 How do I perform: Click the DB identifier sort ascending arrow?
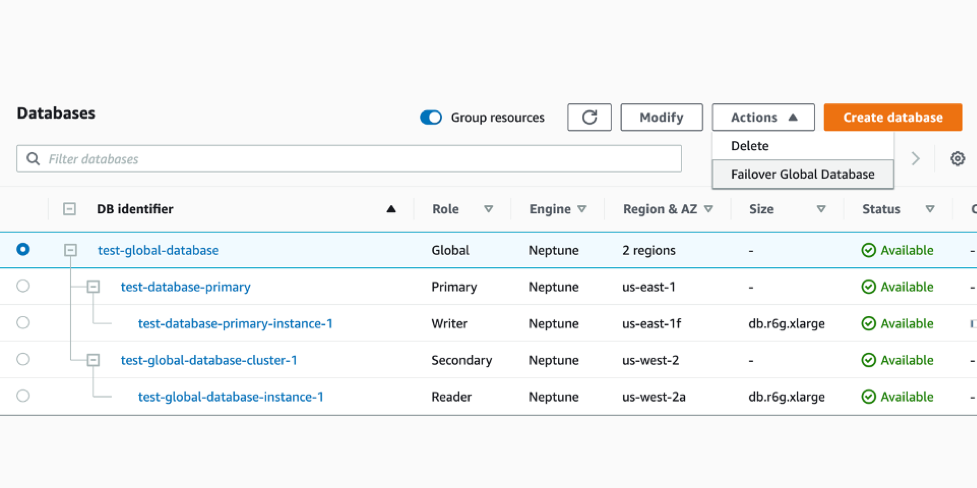(391, 209)
